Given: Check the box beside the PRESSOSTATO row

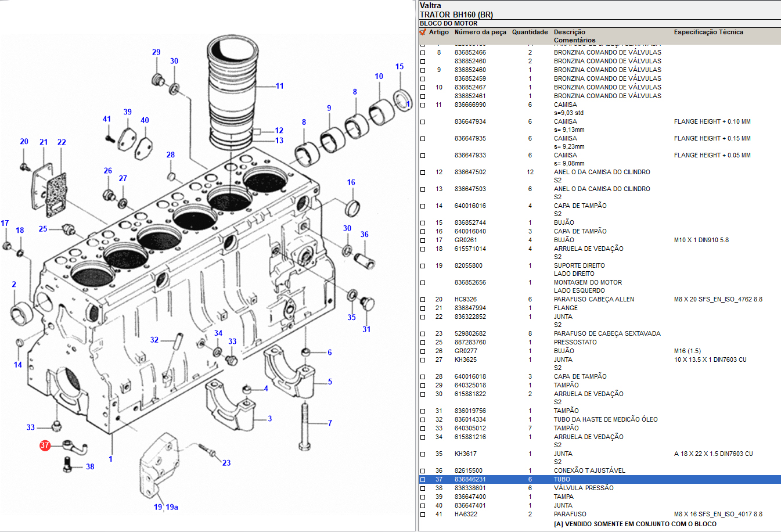Looking at the screenshot, I should [x=423, y=343].
